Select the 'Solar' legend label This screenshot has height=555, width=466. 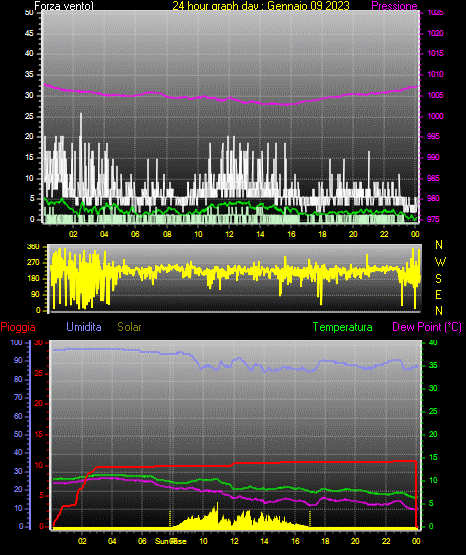pyautogui.click(x=129, y=327)
